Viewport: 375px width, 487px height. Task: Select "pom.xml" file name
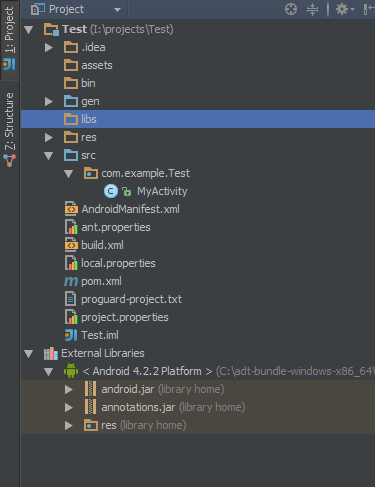(x=101, y=282)
